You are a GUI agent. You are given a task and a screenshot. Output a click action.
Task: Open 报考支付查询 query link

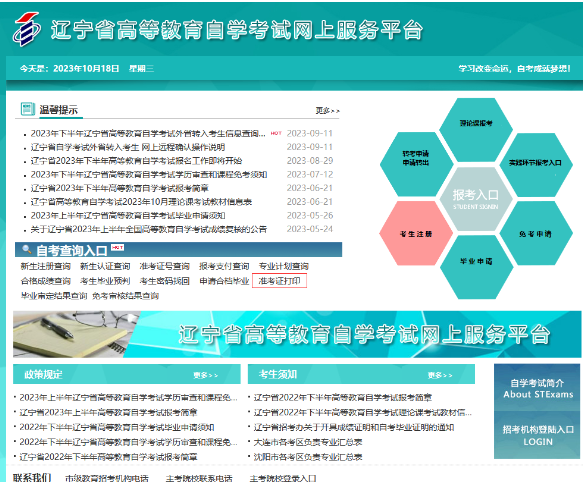tap(224, 266)
